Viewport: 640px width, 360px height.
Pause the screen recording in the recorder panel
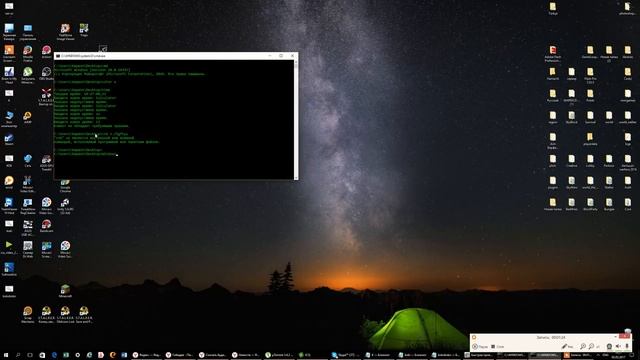click(480, 347)
